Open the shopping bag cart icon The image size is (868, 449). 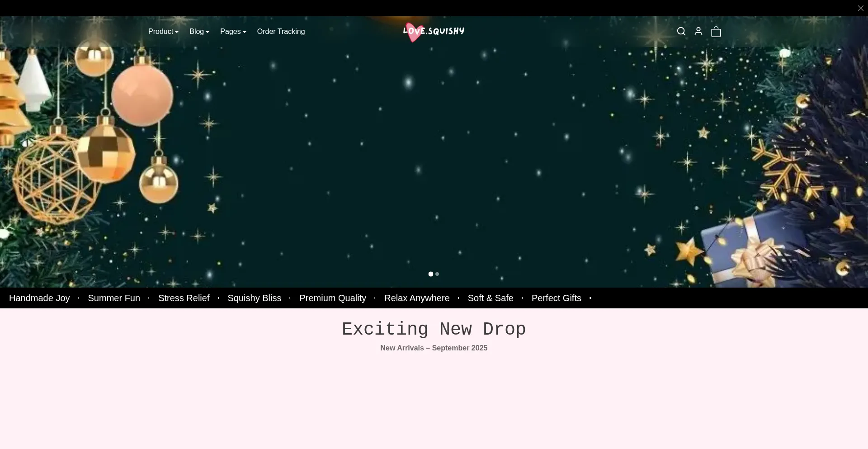click(716, 32)
